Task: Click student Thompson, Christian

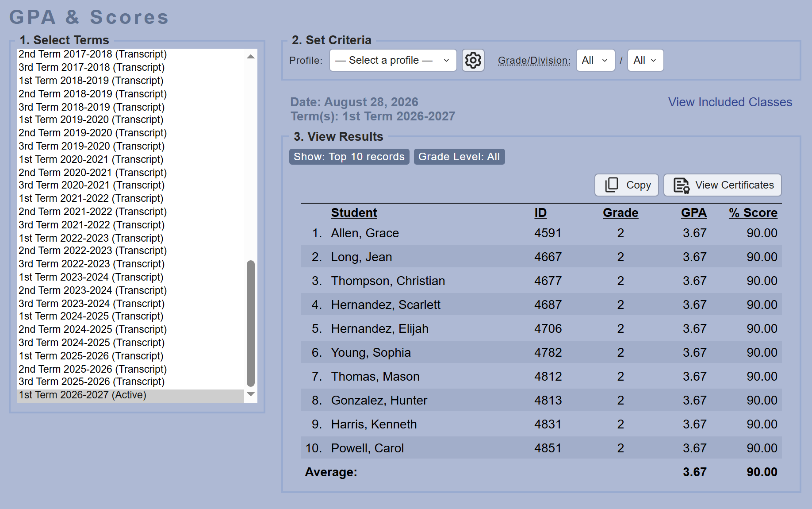Action: (388, 281)
